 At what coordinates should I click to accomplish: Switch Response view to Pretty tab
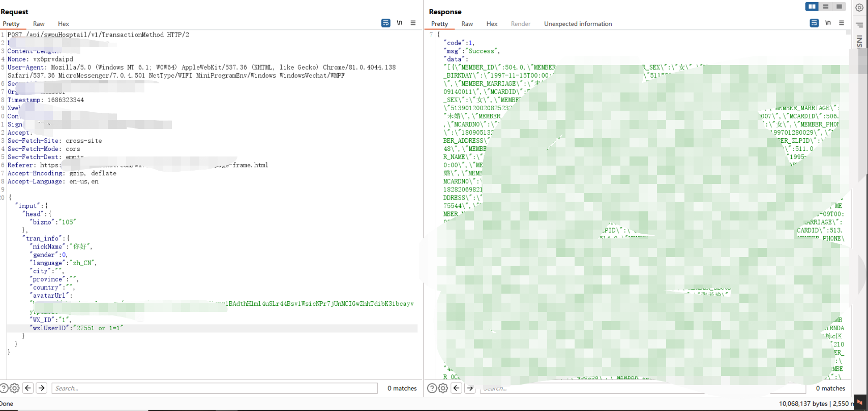[440, 24]
